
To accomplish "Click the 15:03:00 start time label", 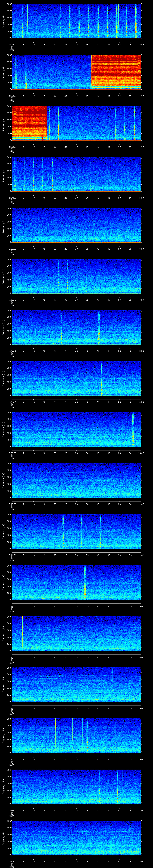I will 12,147.
